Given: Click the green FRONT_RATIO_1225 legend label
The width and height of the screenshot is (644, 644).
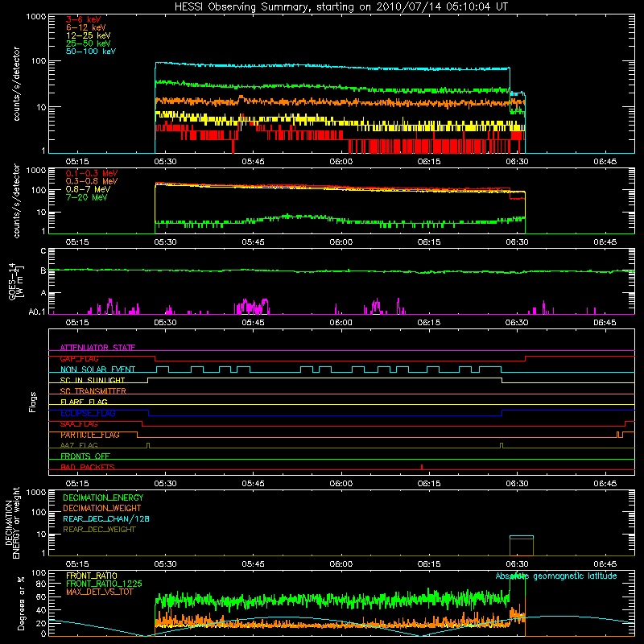Looking at the screenshot, I should tap(104, 584).
